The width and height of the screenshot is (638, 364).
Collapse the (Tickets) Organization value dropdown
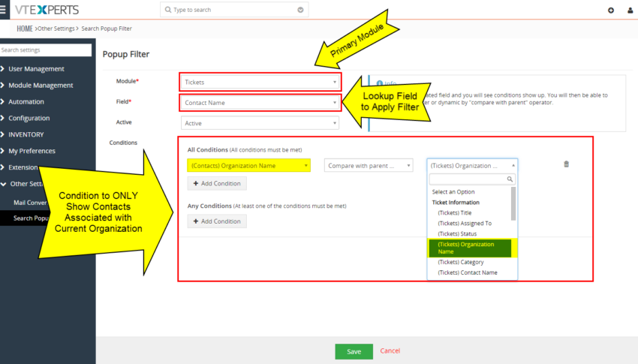(x=472, y=166)
